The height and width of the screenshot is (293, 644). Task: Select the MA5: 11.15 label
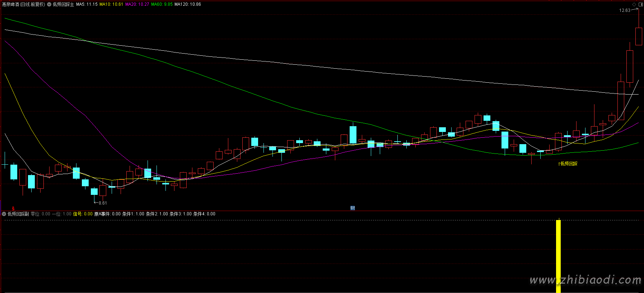click(87, 4)
